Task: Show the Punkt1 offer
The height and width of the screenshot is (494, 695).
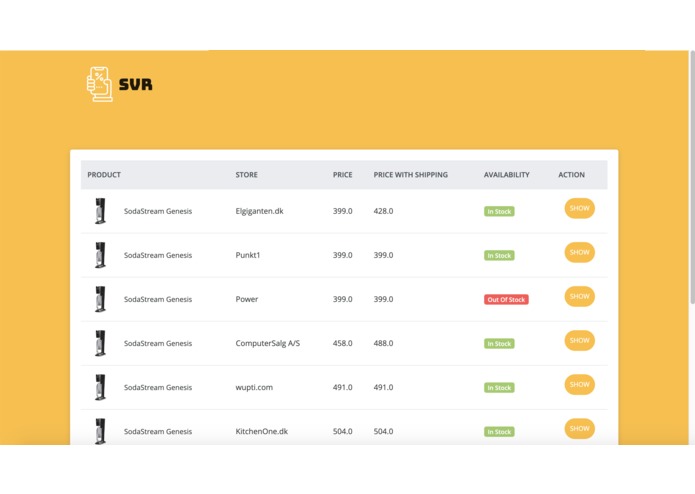Action: coord(579,252)
